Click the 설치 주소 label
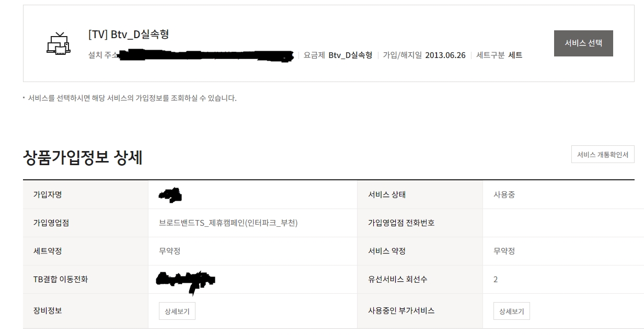 [103, 55]
